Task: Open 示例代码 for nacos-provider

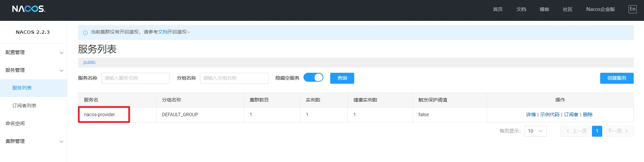Action: (x=549, y=114)
